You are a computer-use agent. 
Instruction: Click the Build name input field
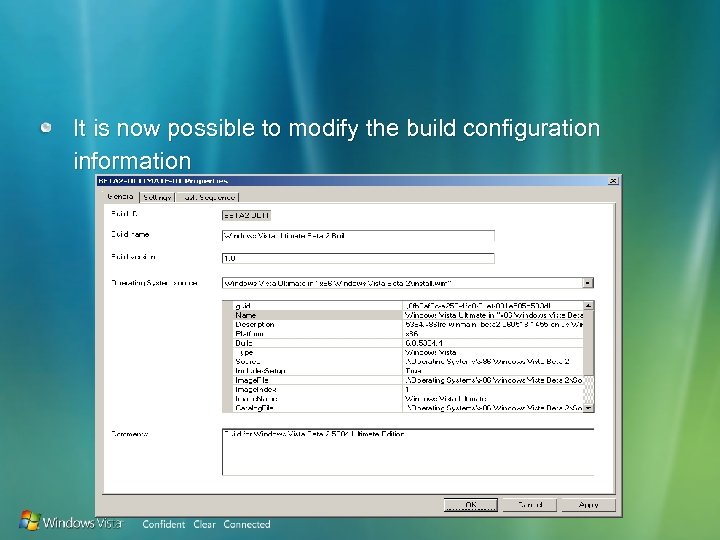358,236
